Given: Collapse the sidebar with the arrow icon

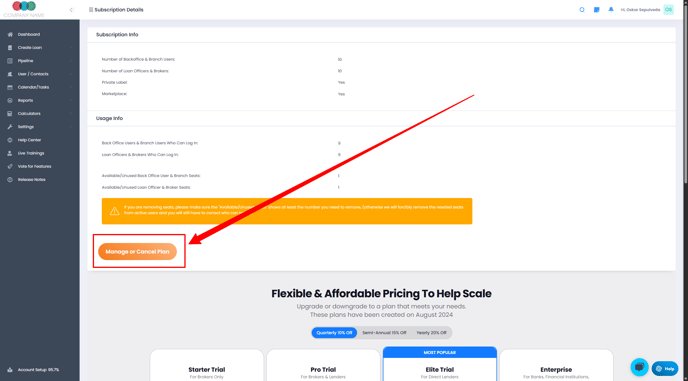Looking at the screenshot, I should (x=72, y=10).
